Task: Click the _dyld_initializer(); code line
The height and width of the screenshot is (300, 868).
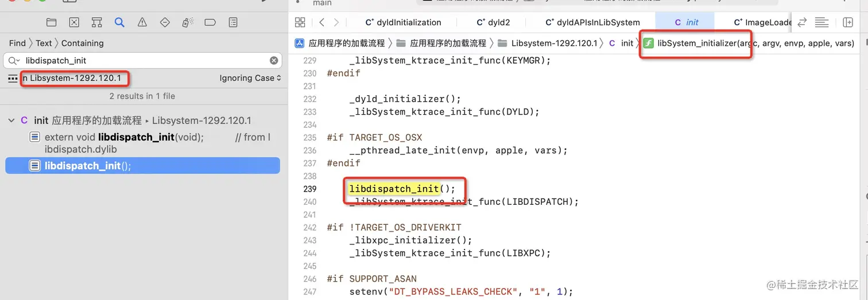Action: pyautogui.click(x=405, y=99)
